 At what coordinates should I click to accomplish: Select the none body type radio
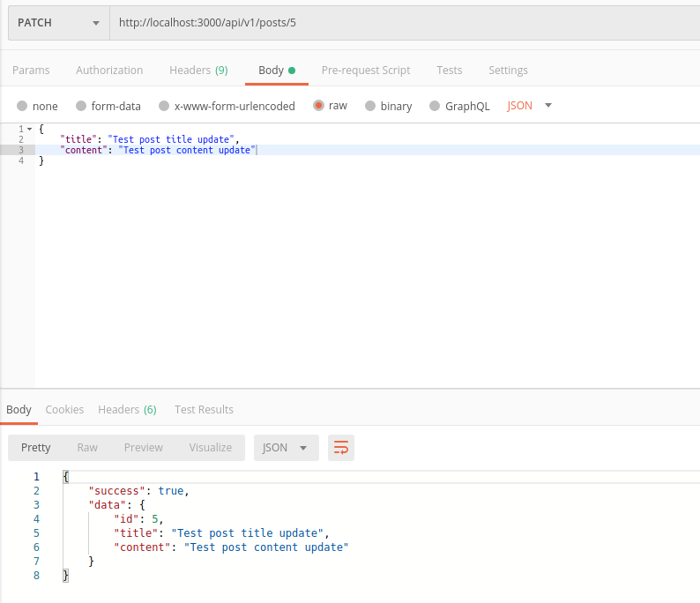tap(22, 106)
